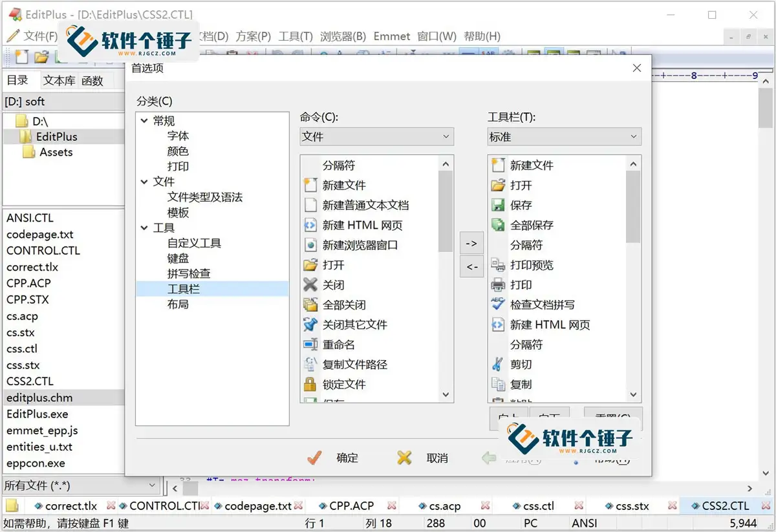Click the 确定 button
776x532 pixels.
[347, 458]
